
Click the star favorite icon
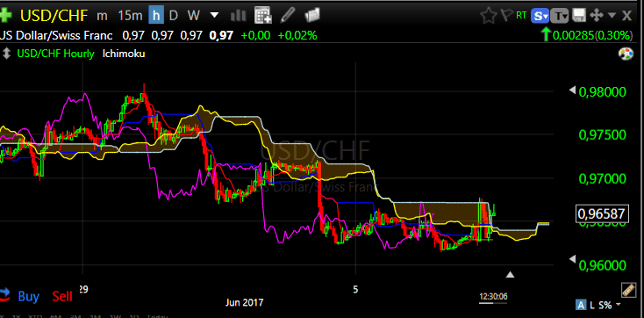tap(489, 16)
